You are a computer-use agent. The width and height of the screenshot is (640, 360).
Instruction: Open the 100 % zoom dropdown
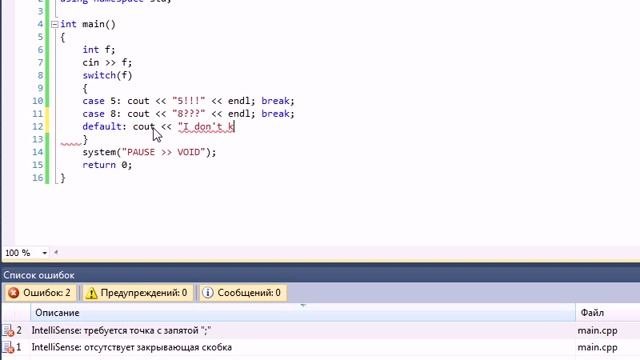click(x=44, y=253)
